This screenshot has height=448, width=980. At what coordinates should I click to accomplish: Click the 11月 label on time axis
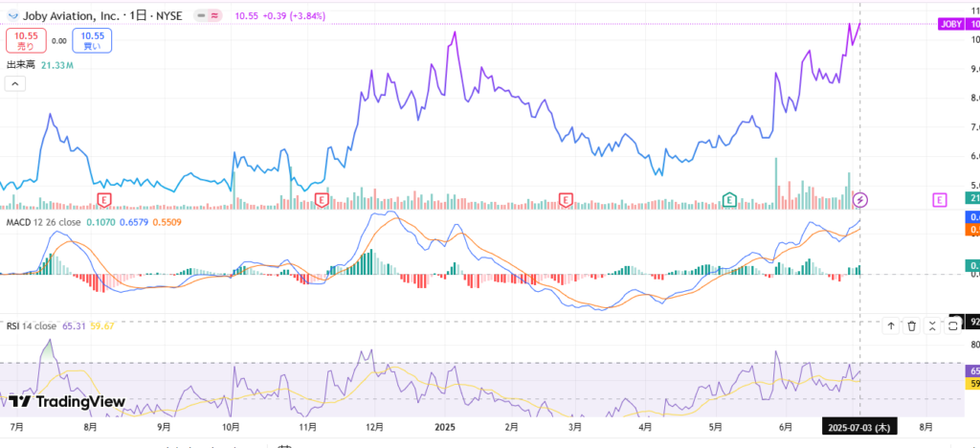click(308, 427)
